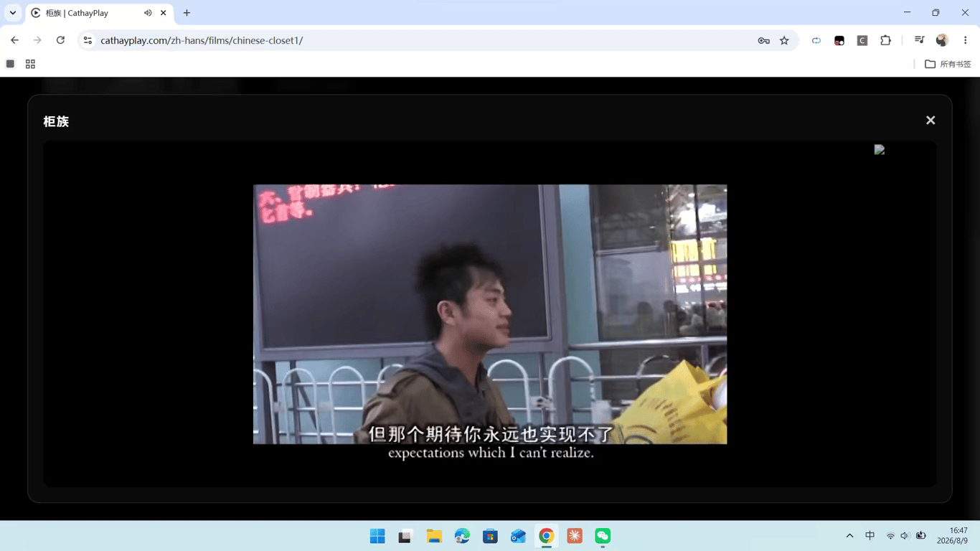Click the address bar URL field
Viewport: 980px width, 551px height.
click(x=423, y=41)
